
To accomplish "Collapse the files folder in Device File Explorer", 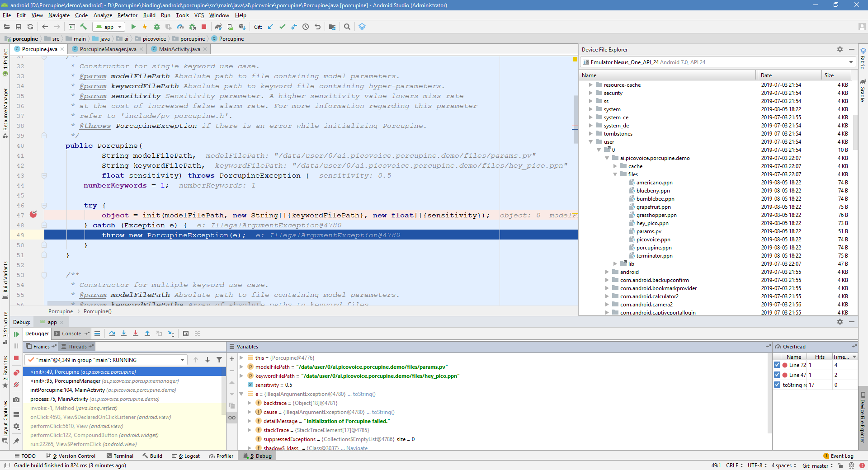I will 615,174.
